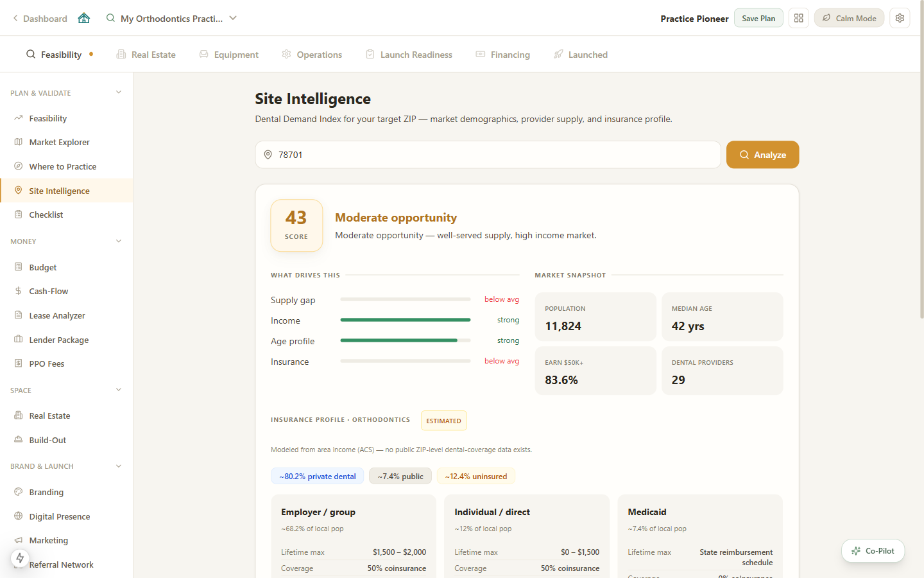Switch to the Feasibility top tab
This screenshot has width=924, height=578.
coord(60,55)
